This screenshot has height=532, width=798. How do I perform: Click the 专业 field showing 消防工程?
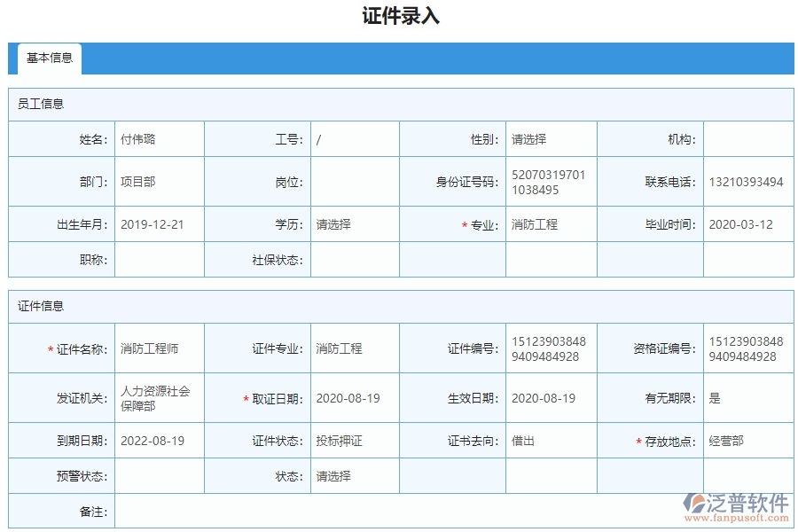pos(550,224)
